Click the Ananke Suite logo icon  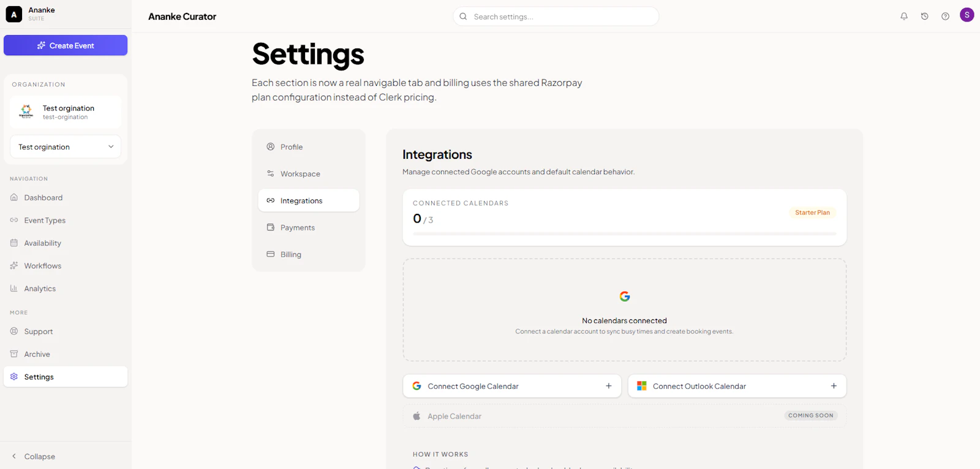click(x=13, y=14)
